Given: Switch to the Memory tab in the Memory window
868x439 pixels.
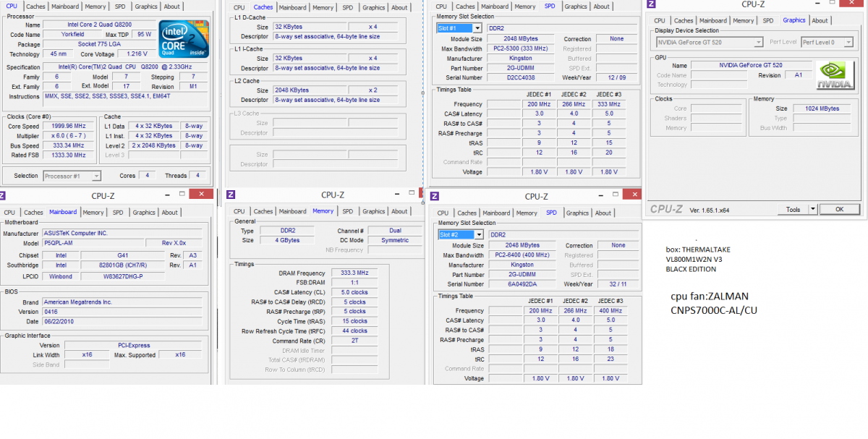Looking at the screenshot, I should tap(323, 211).
